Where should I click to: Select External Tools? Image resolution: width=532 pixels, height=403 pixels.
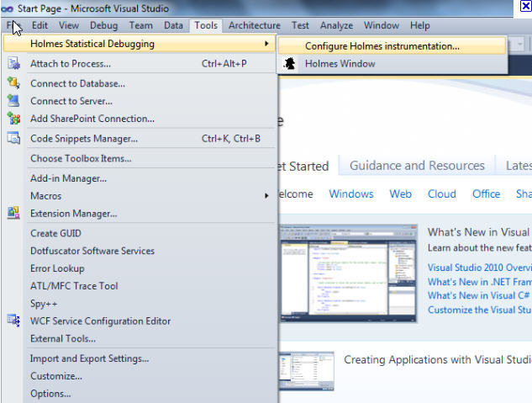[x=140, y=338]
